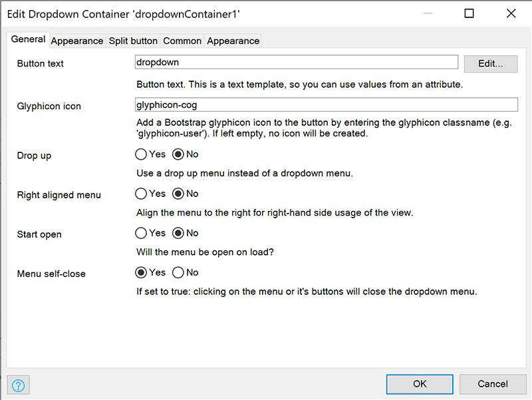Maximize the Edit Dropdown Container dialog

coord(469,13)
